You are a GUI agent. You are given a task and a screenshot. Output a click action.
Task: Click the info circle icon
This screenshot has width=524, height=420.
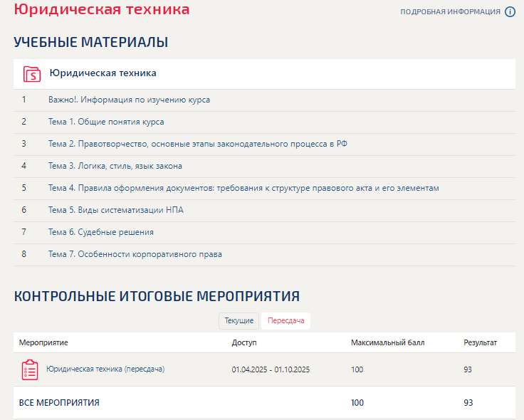510,11
